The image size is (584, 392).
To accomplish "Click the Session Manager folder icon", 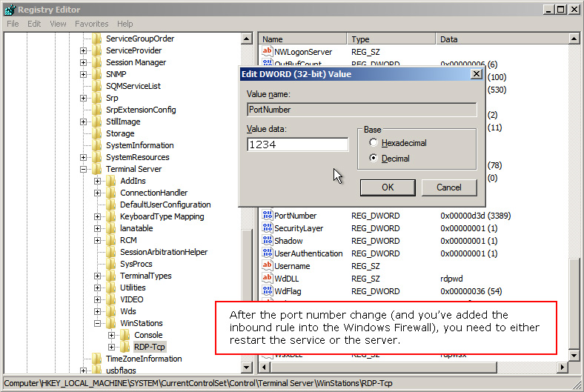I will (x=97, y=62).
